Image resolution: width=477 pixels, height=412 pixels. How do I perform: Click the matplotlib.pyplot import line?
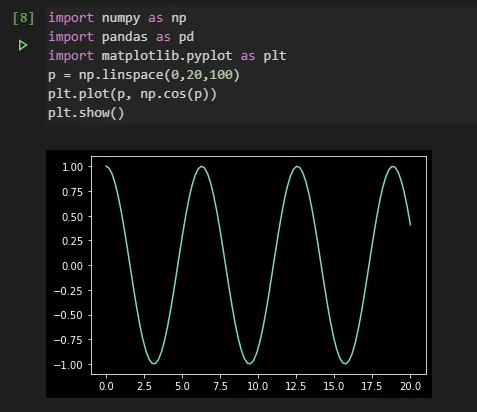pos(167,56)
